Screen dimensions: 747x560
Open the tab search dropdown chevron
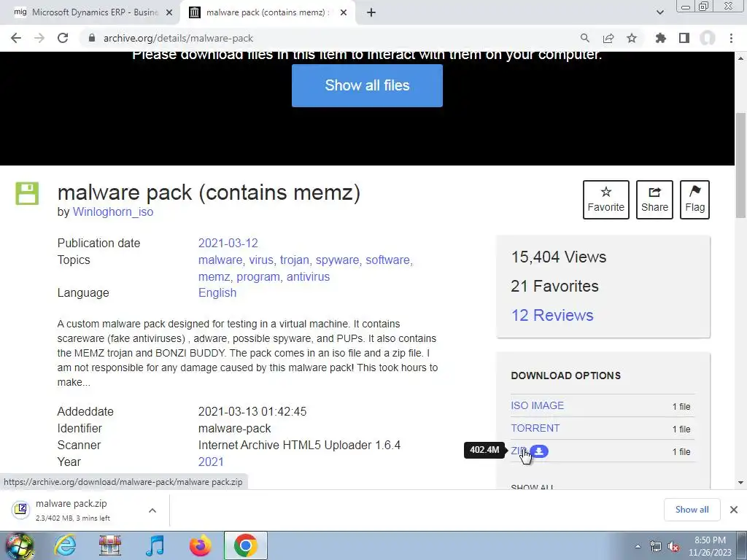(x=660, y=12)
